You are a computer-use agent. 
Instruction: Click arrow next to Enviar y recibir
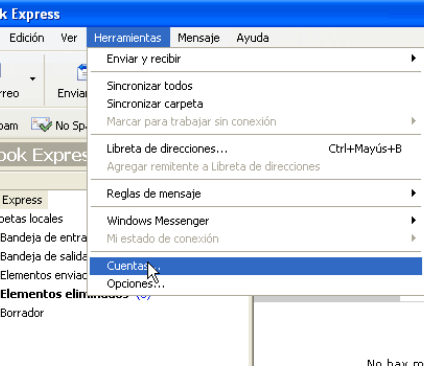point(413,58)
